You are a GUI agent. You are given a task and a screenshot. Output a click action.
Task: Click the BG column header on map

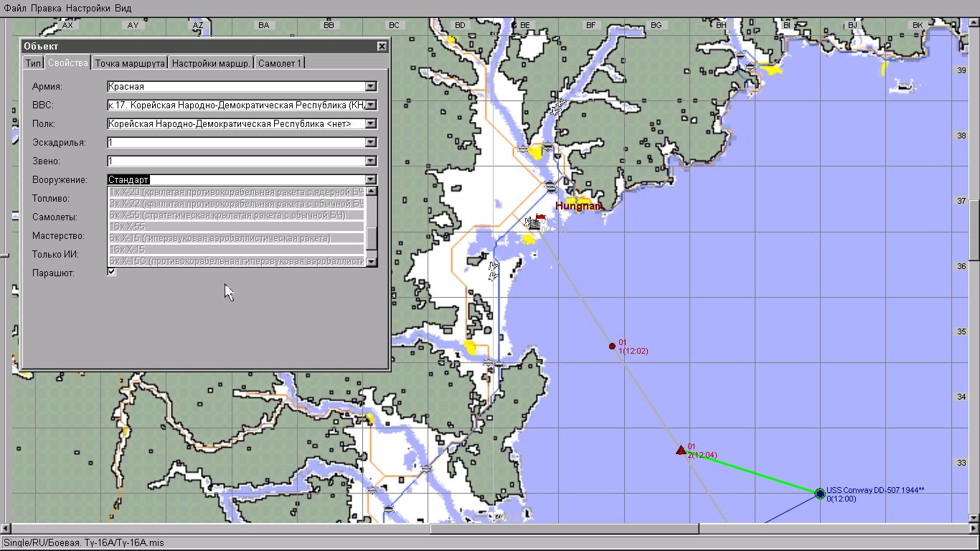pos(656,25)
